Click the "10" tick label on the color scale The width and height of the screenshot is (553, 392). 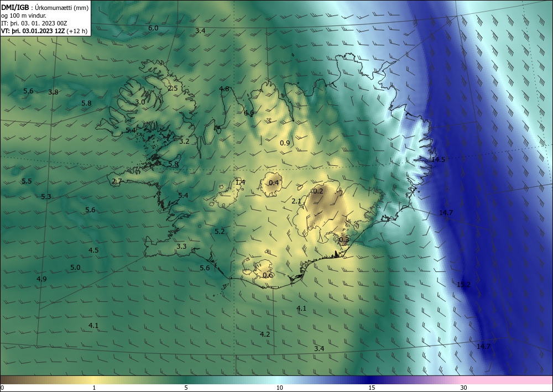coord(279,388)
